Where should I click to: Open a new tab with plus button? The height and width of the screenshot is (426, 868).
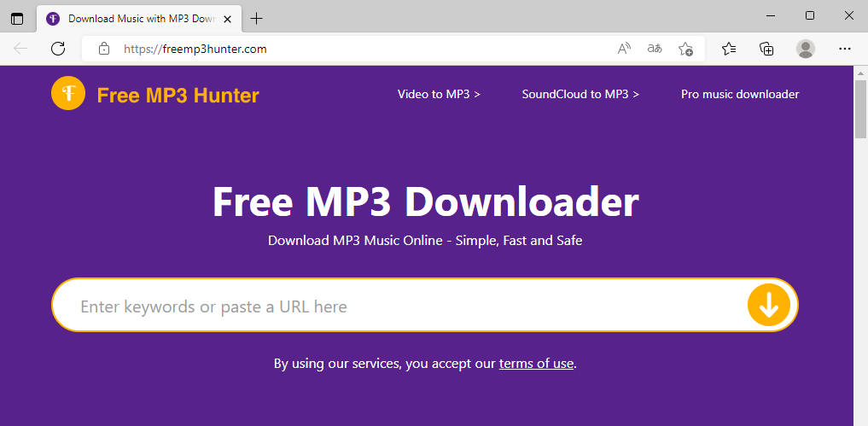pyautogui.click(x=256, y=18)
